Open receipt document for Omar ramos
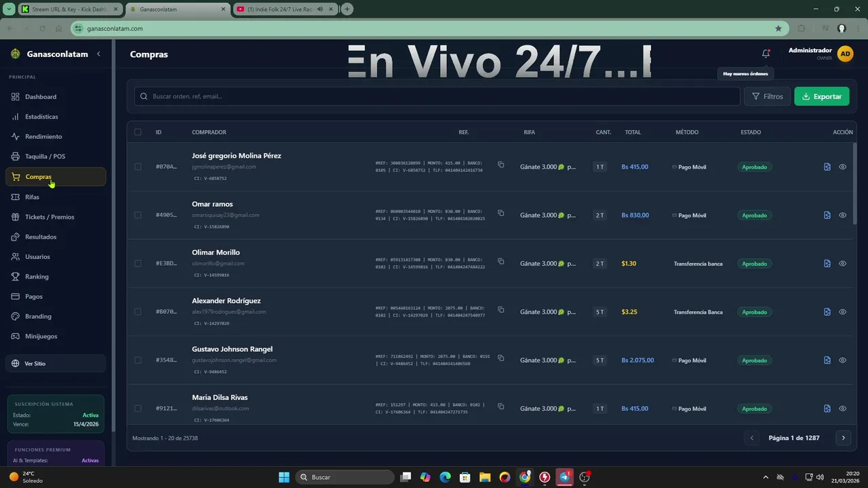Image resolution: width=868 pixels, height=488 pixels. [x=827, y=215]
